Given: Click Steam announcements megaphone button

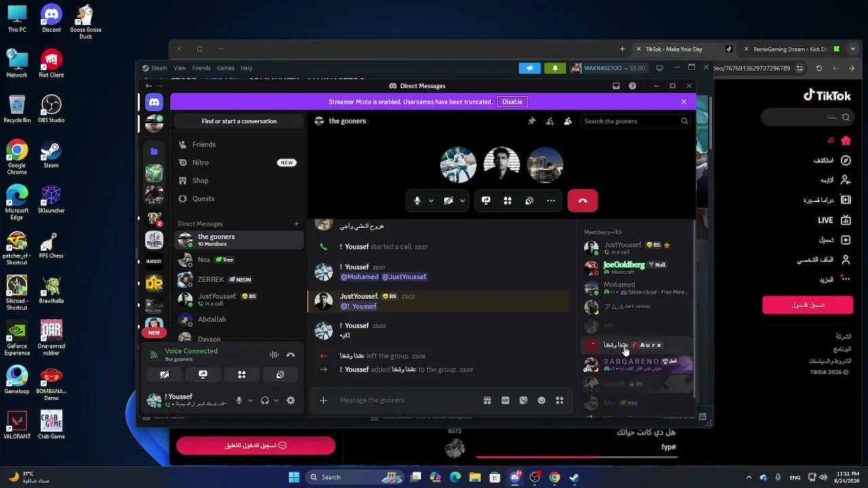Looking at the screenshot, I should [x=530, y=68].
